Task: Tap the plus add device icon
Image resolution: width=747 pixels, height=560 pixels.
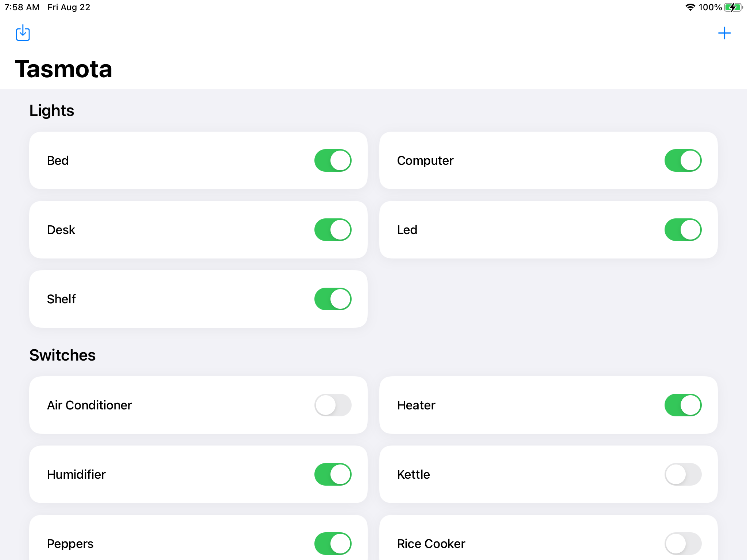Action: point(724,33)
